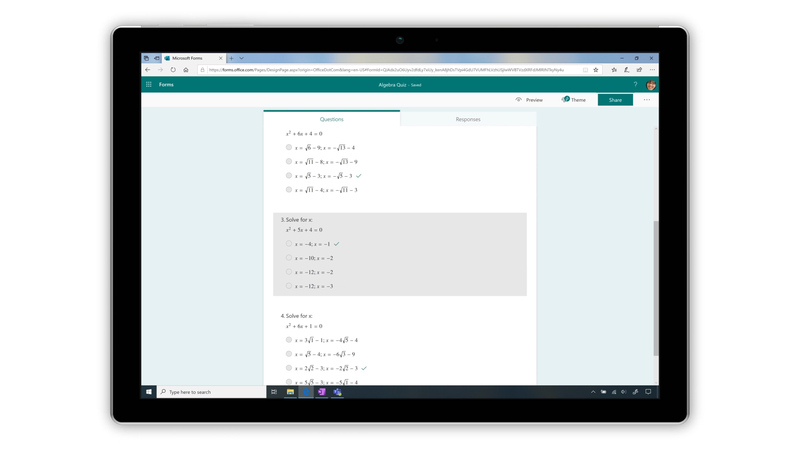Select answer x = −12; x = −3

pyautogui.click(x=289, y=286)
